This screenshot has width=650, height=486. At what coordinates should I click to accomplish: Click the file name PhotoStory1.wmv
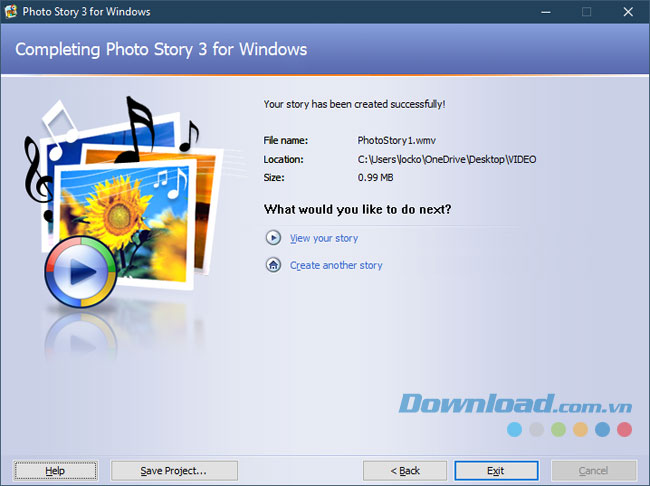(396, 141)
